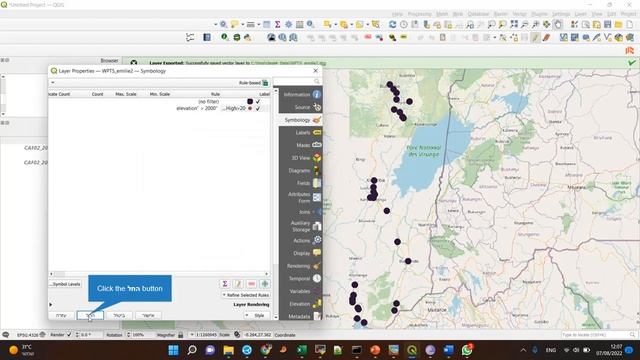Open the Temporal tab
The height and width of the screenshot is (360, 640).
tap(301, 278)
